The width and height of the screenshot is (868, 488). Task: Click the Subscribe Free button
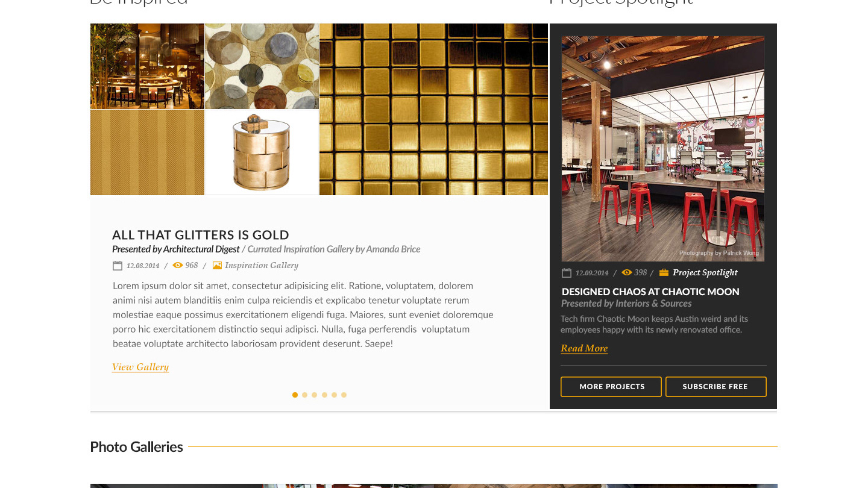[715, 387]
